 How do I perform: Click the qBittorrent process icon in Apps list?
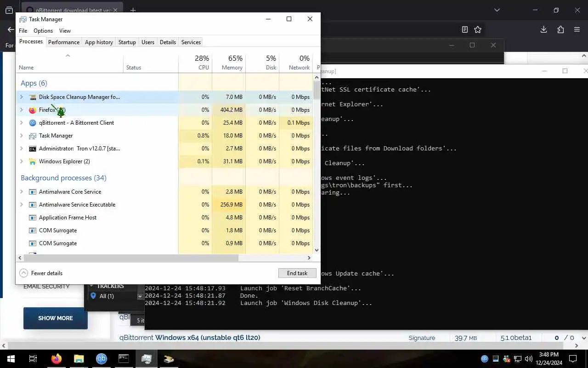[x=33, y=123]
